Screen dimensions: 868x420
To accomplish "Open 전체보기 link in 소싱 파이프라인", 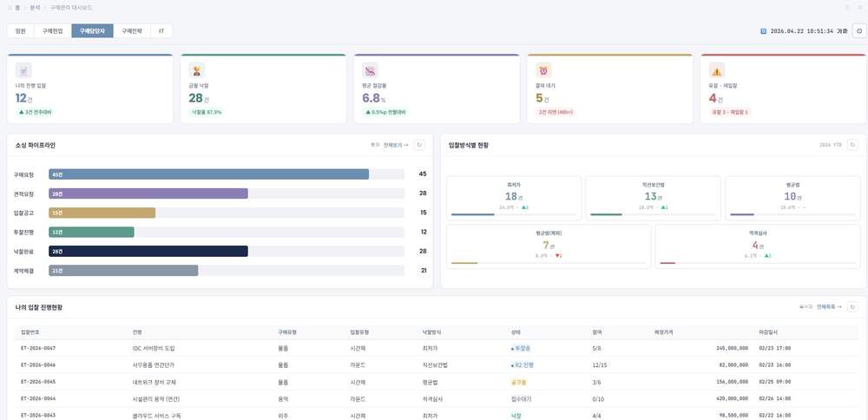I will [x=396, y=145].
